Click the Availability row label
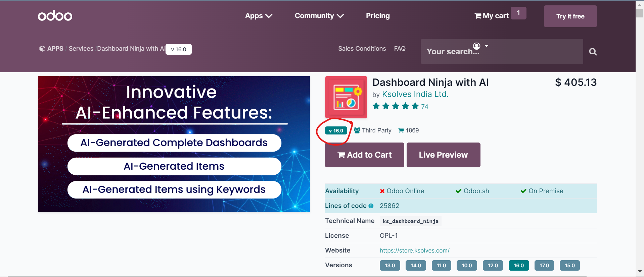This screenshot has height=277, width=644. click(342, 191)
